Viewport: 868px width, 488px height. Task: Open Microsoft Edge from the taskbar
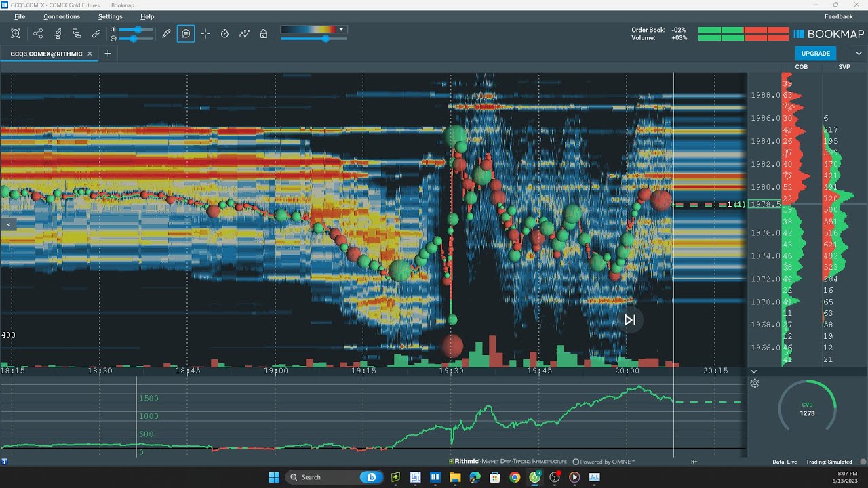coord(475,477)
